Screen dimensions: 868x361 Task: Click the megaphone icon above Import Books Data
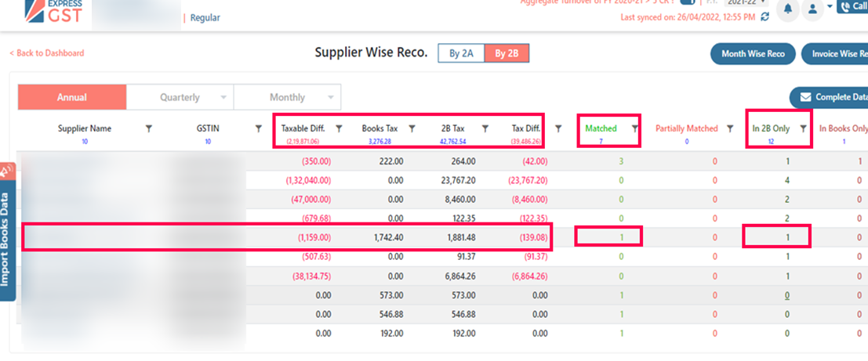pos(6,172)
